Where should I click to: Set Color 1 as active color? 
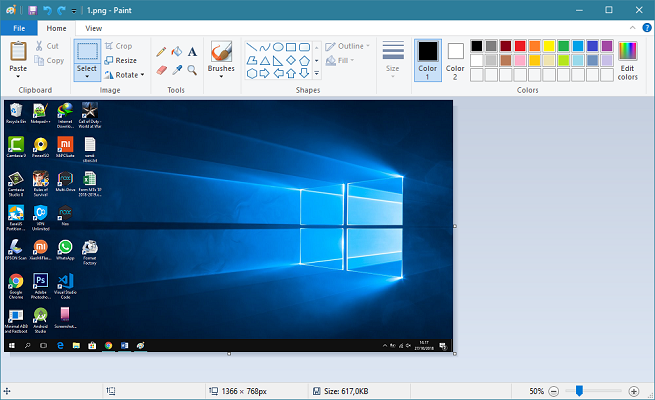(428, 60)
